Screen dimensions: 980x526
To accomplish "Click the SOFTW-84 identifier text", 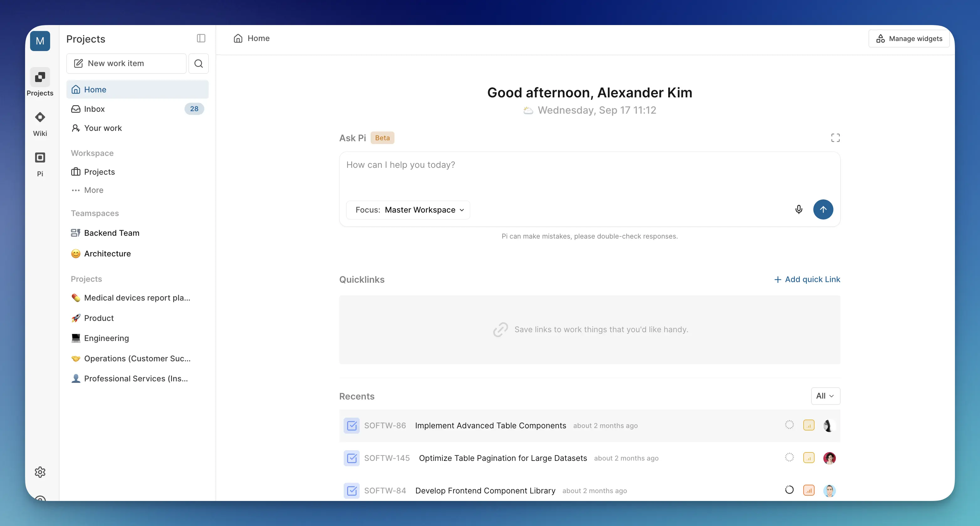I will click(x=385, y=491).
